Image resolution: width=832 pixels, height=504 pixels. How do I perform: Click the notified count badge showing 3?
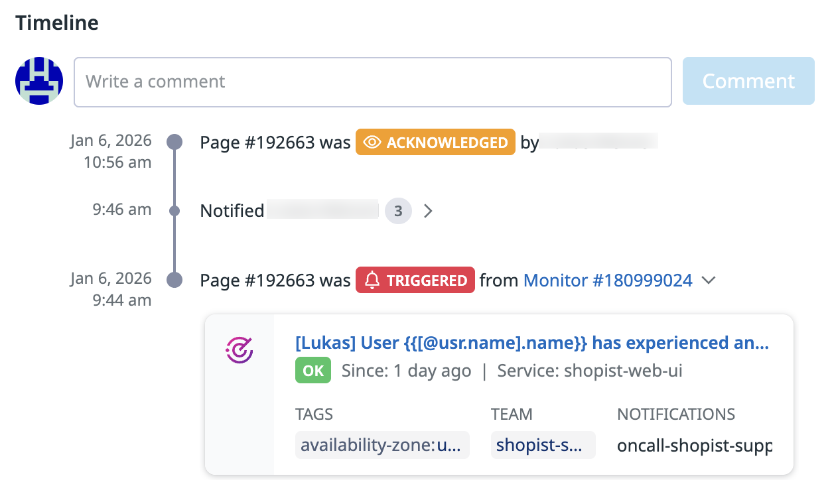[x=398, y=212]
